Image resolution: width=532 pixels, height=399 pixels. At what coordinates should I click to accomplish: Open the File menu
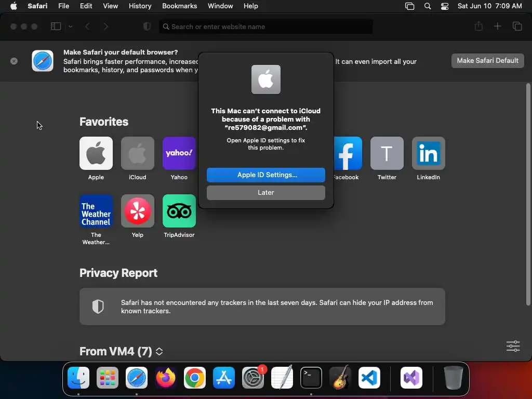tap(63, 6)
